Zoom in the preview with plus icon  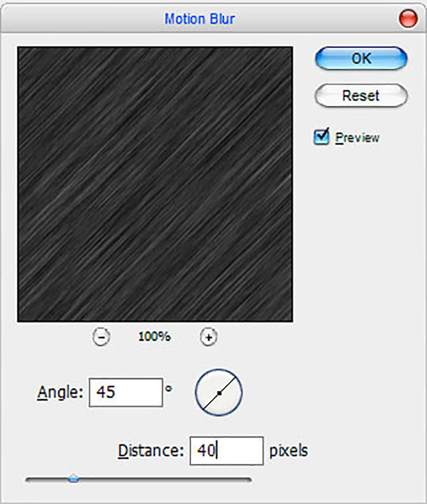click(x=209, y=337)
